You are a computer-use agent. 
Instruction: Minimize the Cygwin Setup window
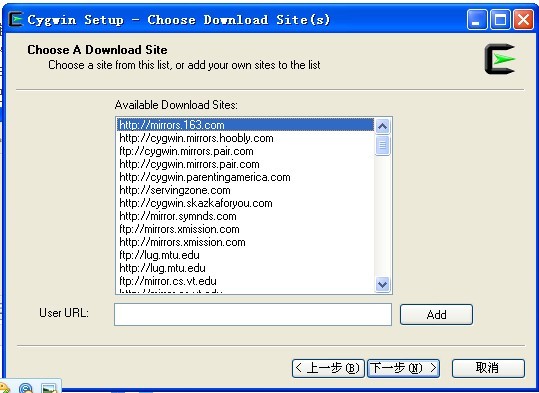[x=477, y=20]
